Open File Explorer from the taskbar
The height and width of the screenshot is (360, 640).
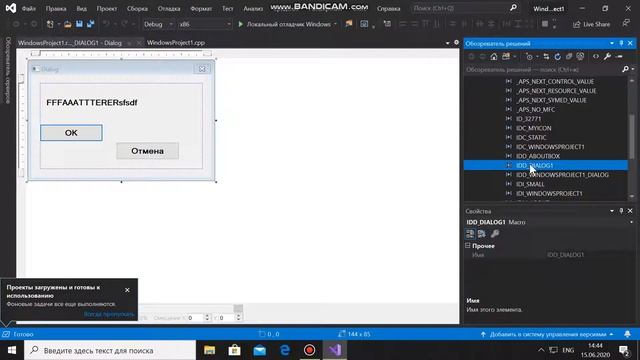[x=209, y=350]
